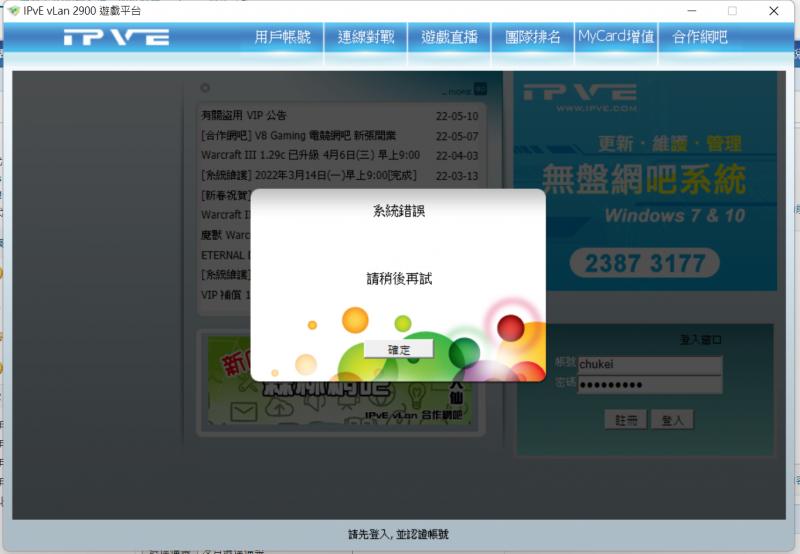Screen dimensions: 800x554
Task: Open 系統維護 2022年3月14日 news entry
Action: [309, 175]
